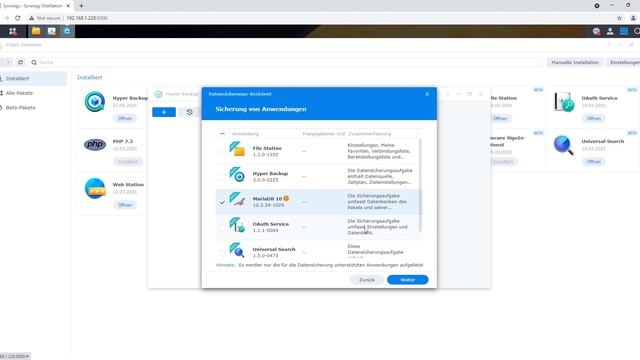Open the user account options icon
Image resolution: width=640 pixels, height=360 pixels.
click(x=610, y=31)
